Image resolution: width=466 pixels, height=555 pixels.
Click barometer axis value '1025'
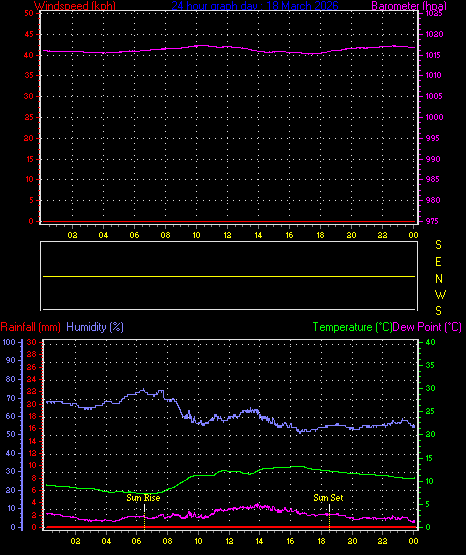[x=433, y=13]
